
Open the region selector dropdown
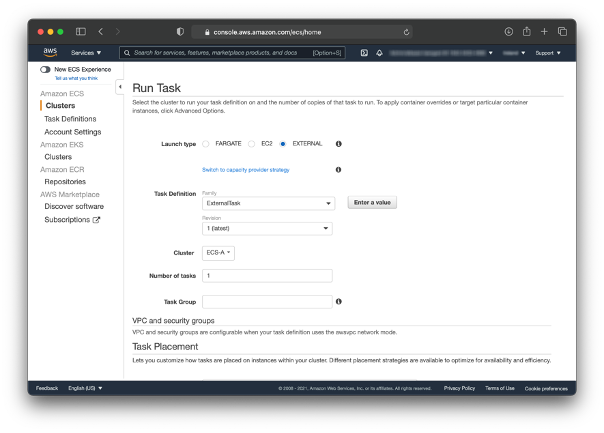coord(514,53)
